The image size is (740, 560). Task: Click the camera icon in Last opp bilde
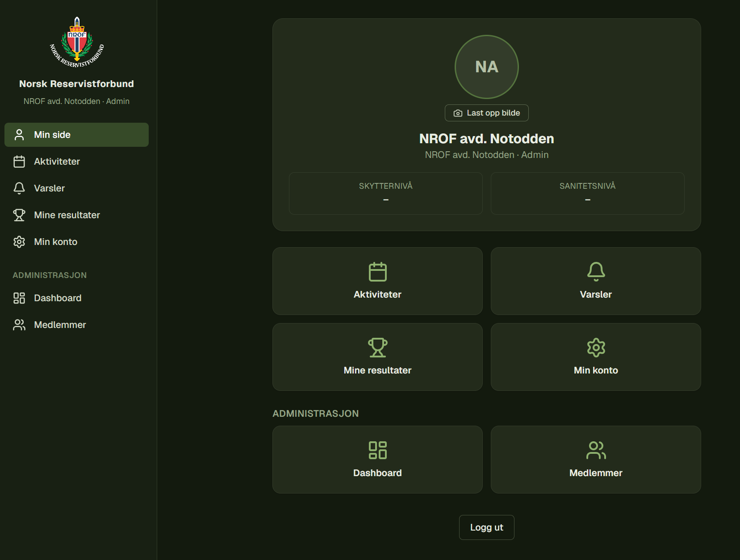click(458, 113)
